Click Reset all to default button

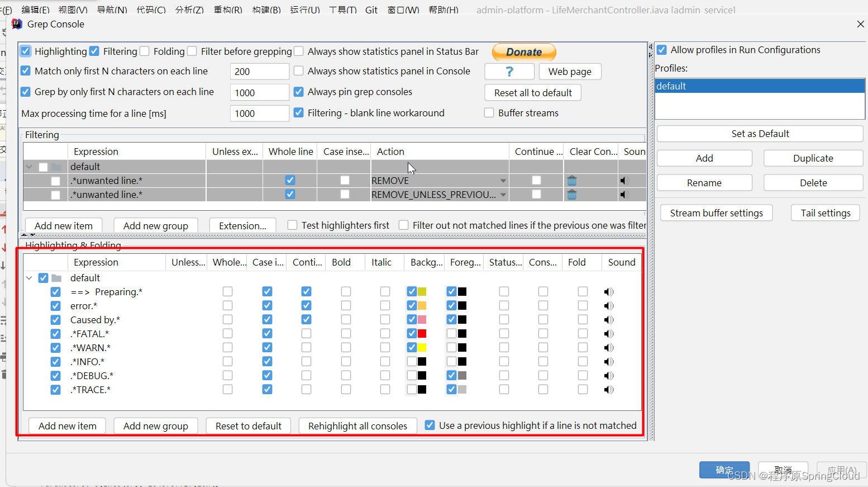[x=533, y=93]
